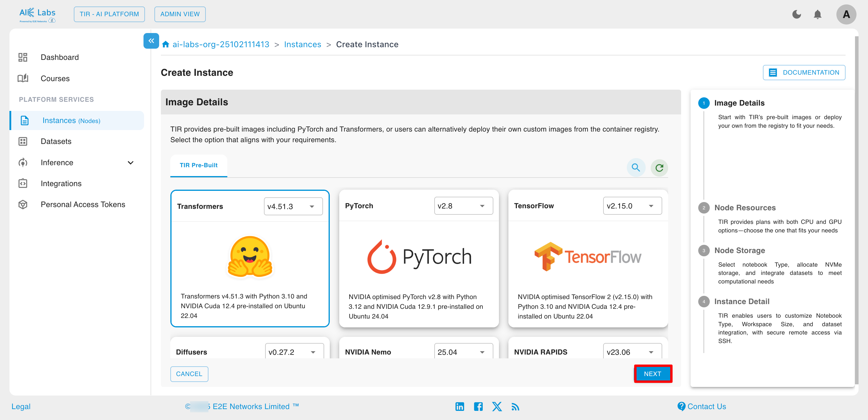868x420 pixels.
Task: Select the NVIDIA RAPIDS card title
Action: click(x=541, y=352)
